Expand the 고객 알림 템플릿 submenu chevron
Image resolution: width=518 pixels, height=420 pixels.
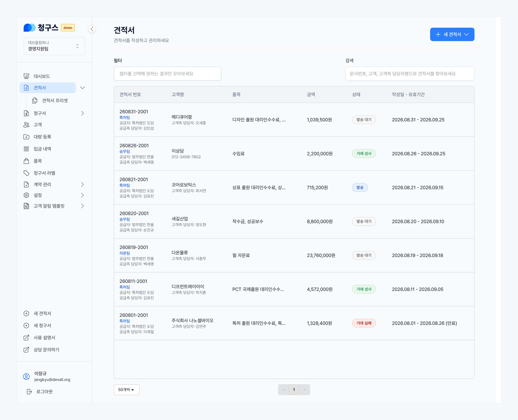coord(82,206)
